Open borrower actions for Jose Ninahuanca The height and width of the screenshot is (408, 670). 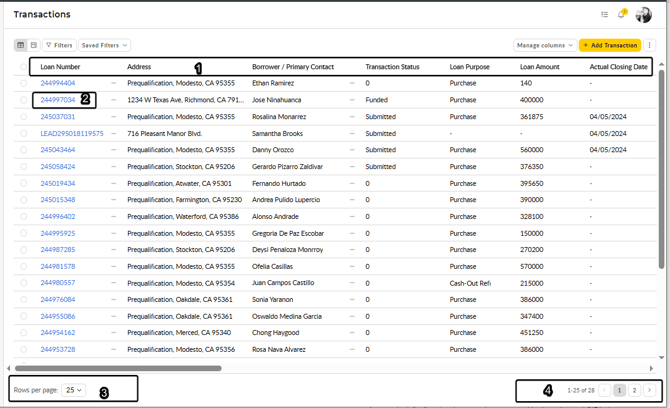[x=352, y=100]
